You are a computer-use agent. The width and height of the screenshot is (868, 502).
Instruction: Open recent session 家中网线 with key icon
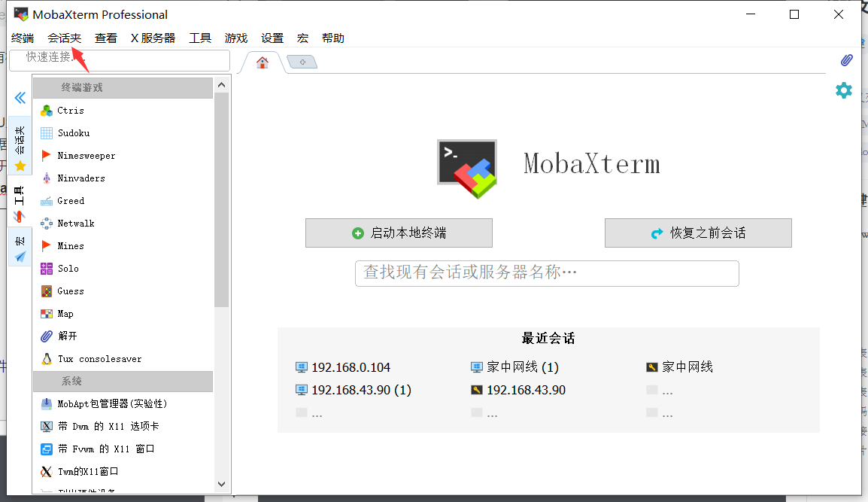[x=679, y=367]
